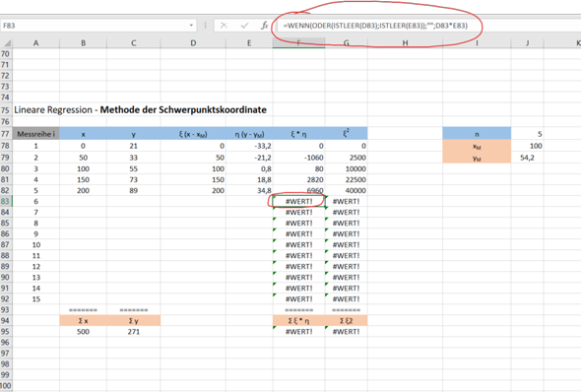This screenshot has width=581, height=392.
Task: Click cell E82 with value 34,8
Action: coord(249,190)
